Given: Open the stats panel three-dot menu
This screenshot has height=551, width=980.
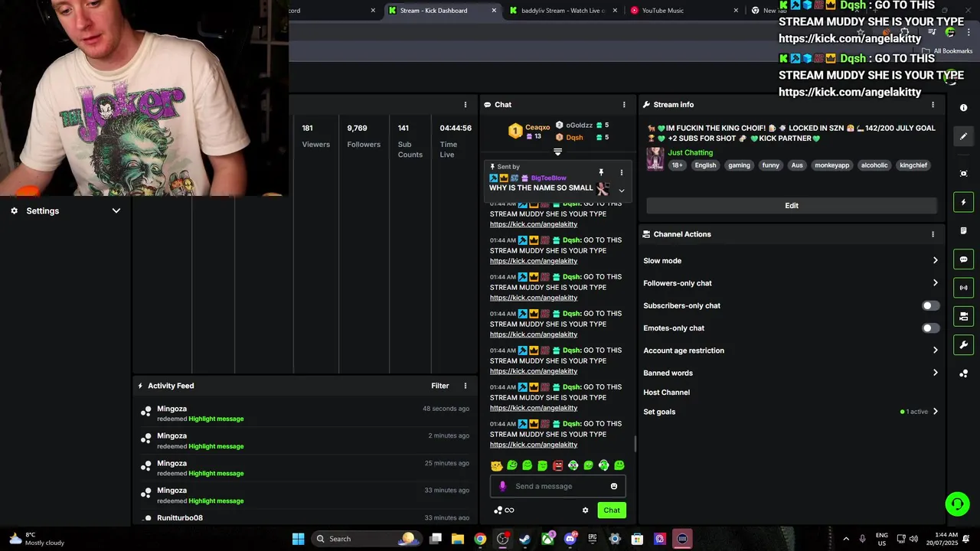Looking at the screenshot, I should coord(465,105).
